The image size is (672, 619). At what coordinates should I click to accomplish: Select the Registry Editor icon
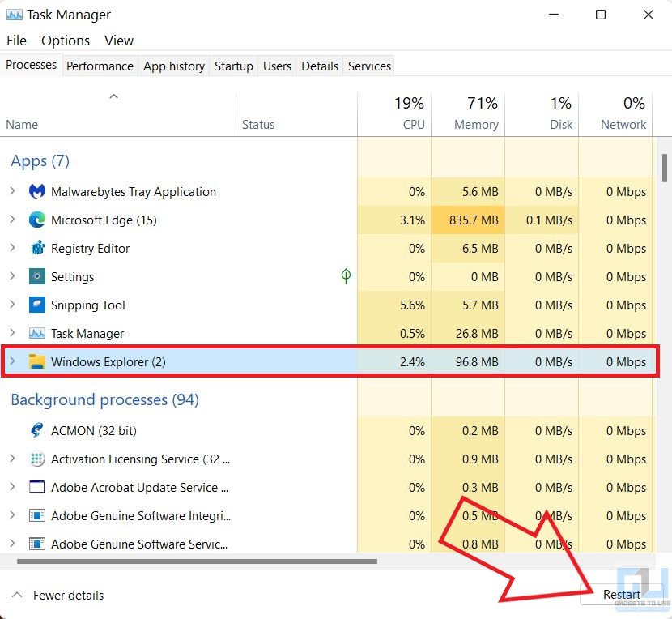pos(36,249)
